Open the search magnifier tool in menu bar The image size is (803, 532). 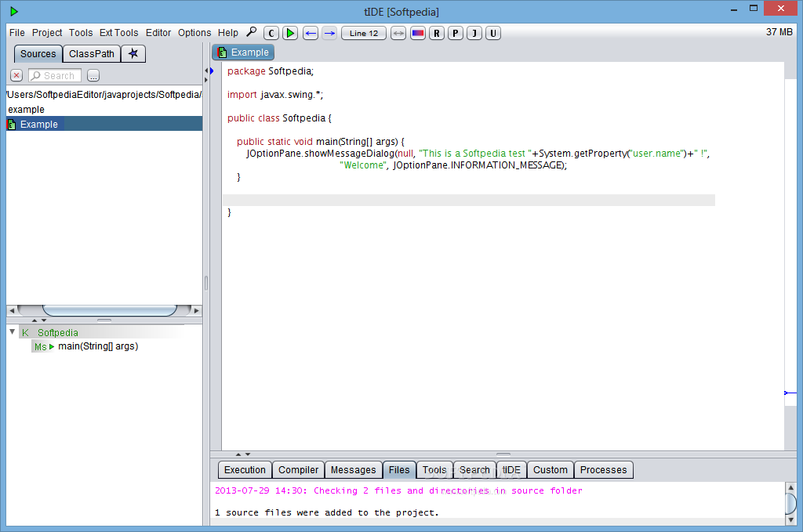click(251, 32)
